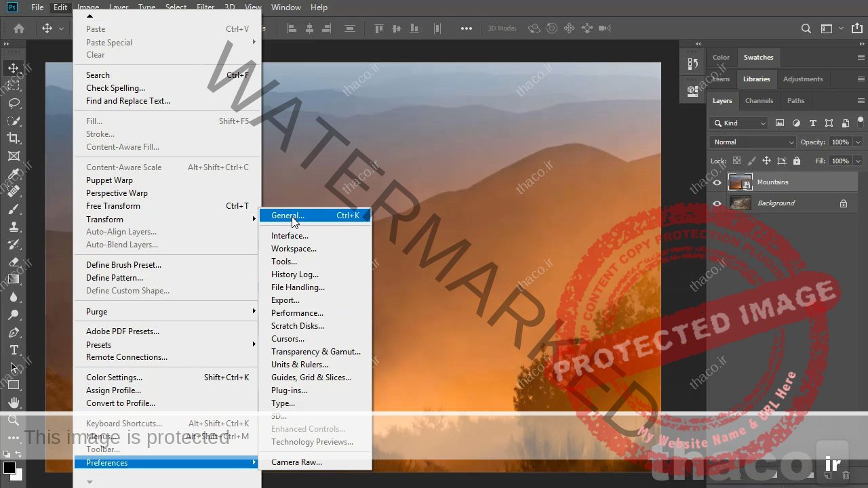Select the Rectangular Marquee tool
868x488 pixels.
click(x=14, y=85)
